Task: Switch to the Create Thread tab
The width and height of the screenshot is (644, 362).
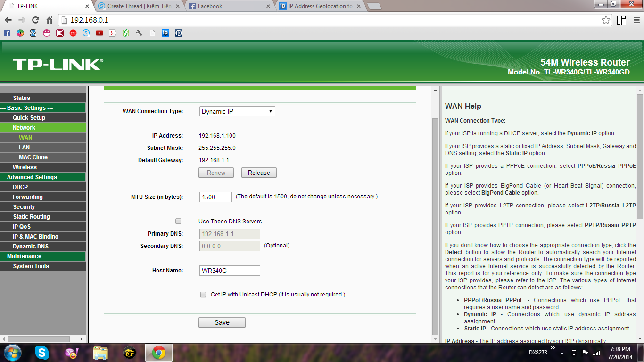Action: (139, 6)
